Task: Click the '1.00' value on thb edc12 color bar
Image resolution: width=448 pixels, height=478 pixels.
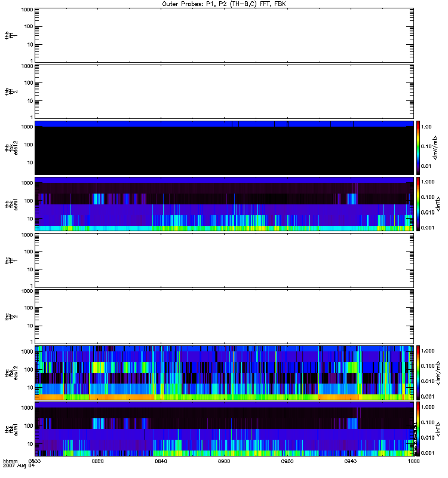Action: pos(426,127)
